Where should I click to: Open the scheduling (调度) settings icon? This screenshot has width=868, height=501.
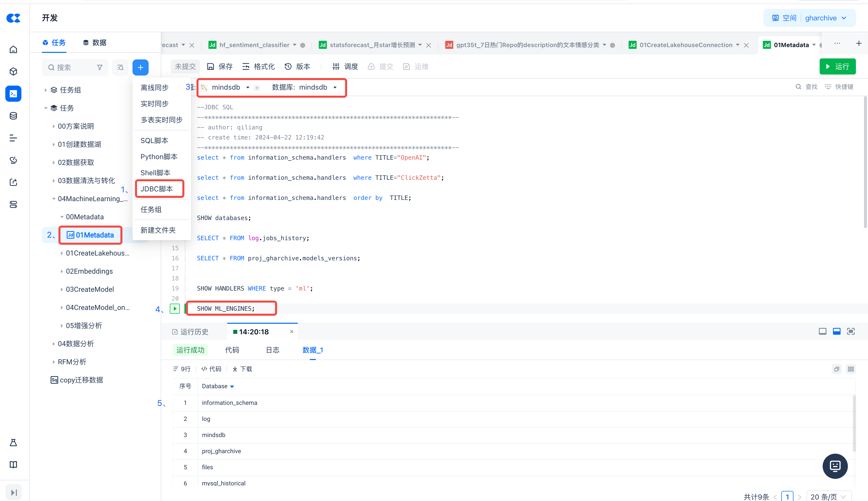coord(336,66)
